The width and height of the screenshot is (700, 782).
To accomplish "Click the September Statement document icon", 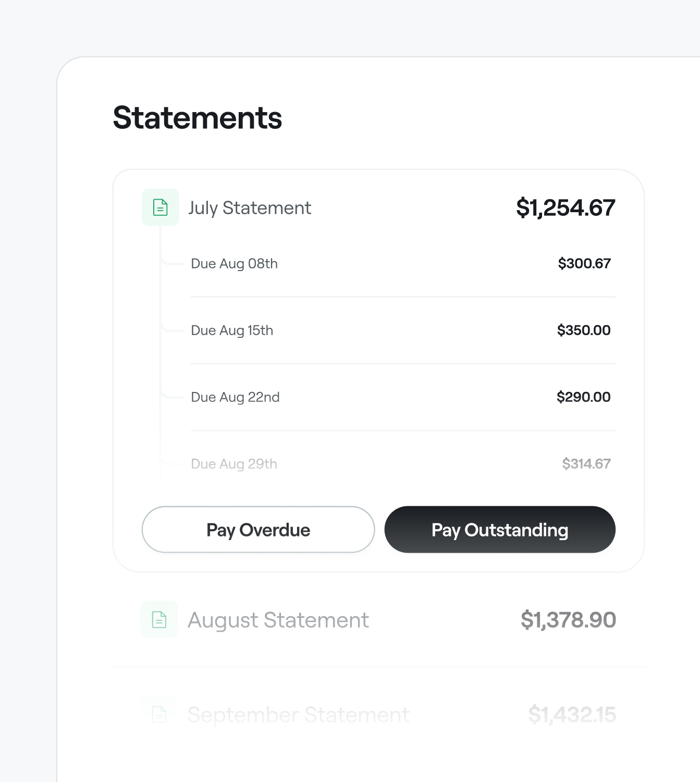I will [159, 714].
